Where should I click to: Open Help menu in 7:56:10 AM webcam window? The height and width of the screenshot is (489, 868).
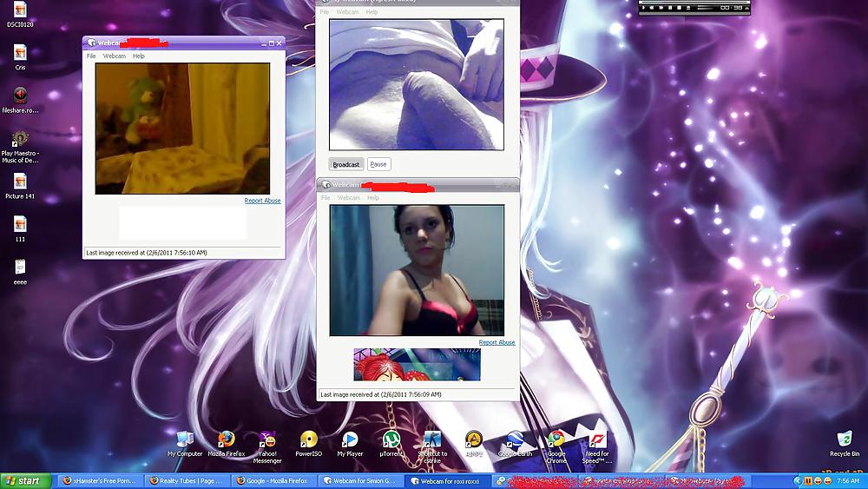click(138, 56)
